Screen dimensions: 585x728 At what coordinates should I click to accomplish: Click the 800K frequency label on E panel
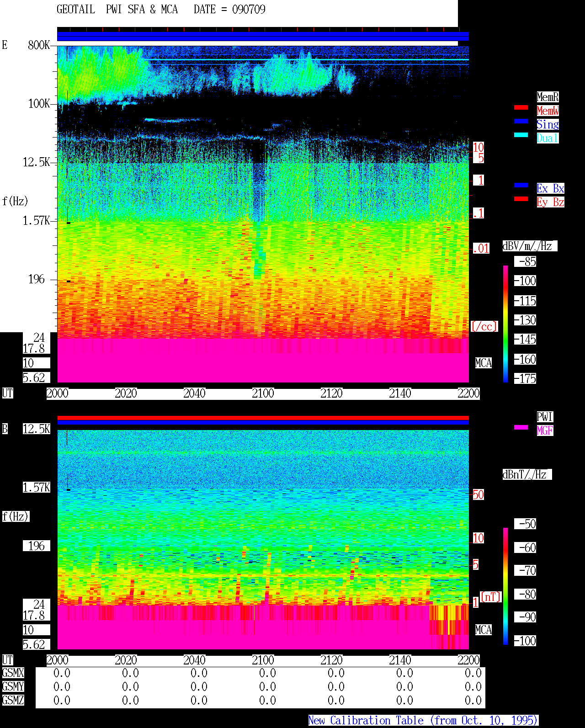[39, 45]
